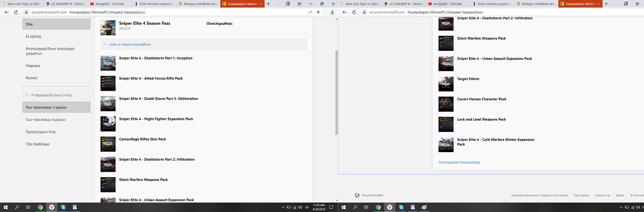Viewport: 644px width, 212px height.
Task: Open a new tab in the left window
Action: 268,4
